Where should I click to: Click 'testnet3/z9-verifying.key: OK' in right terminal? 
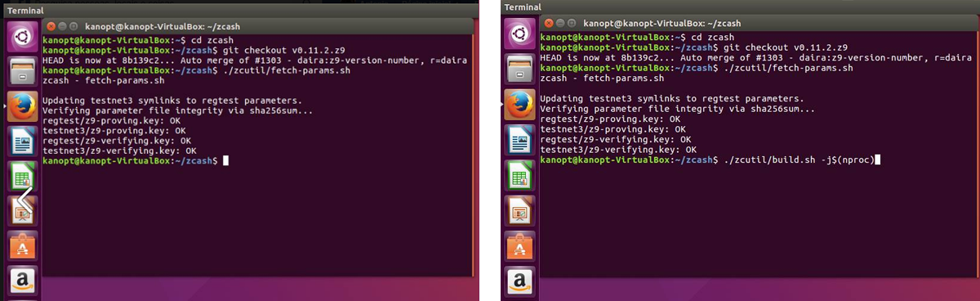click(x=617, y=150)
